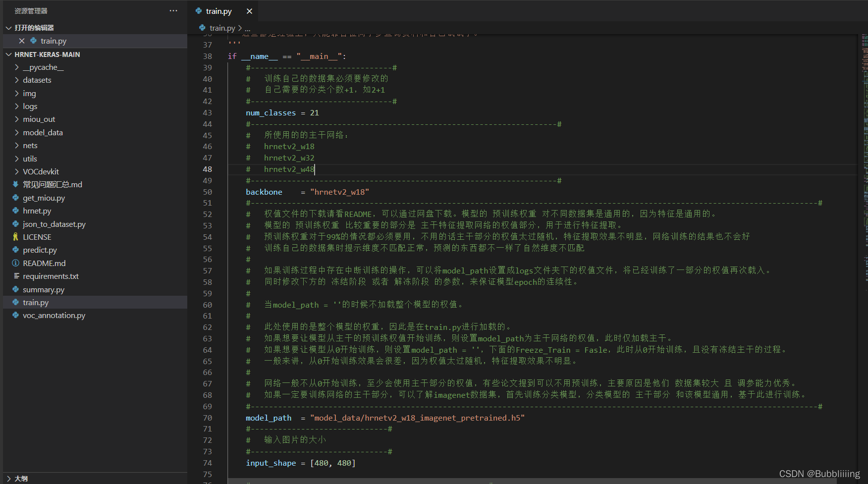This screenshot has width=868, height=484.
Task: Click line number 38 in the gutter
Action: [208, 56]
